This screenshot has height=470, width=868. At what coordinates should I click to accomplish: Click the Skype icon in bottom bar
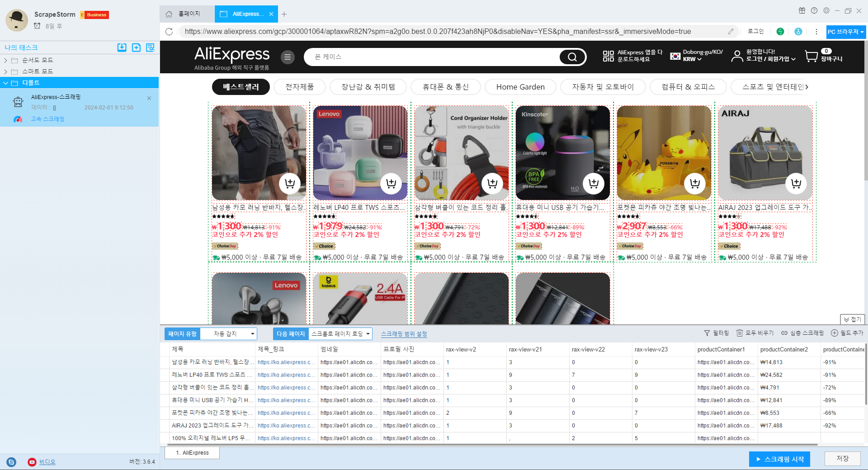point(11,462)
